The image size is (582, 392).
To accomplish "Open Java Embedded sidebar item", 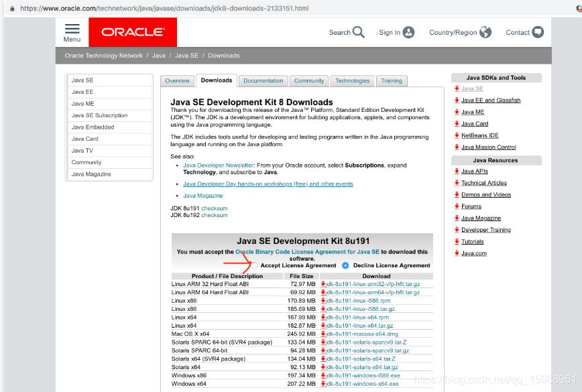I will point(109,127).
